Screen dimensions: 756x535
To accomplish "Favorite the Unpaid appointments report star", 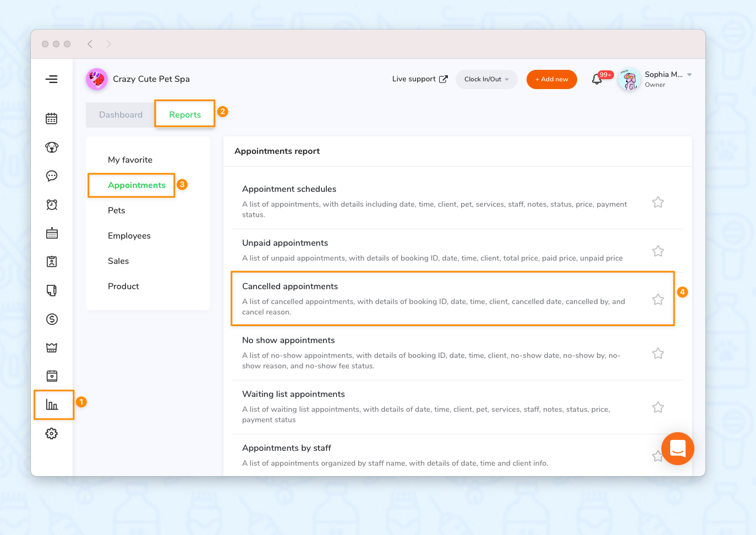I will (x=658, y=251).
